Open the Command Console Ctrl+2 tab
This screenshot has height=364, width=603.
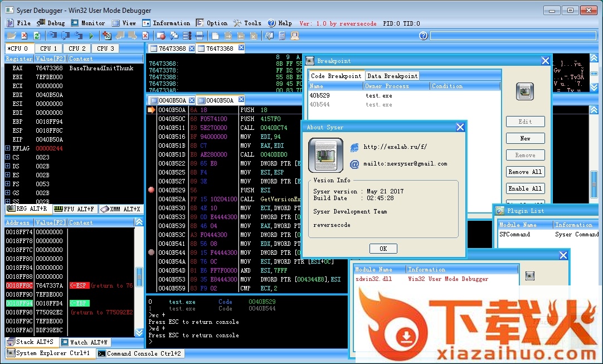point(139,353)
